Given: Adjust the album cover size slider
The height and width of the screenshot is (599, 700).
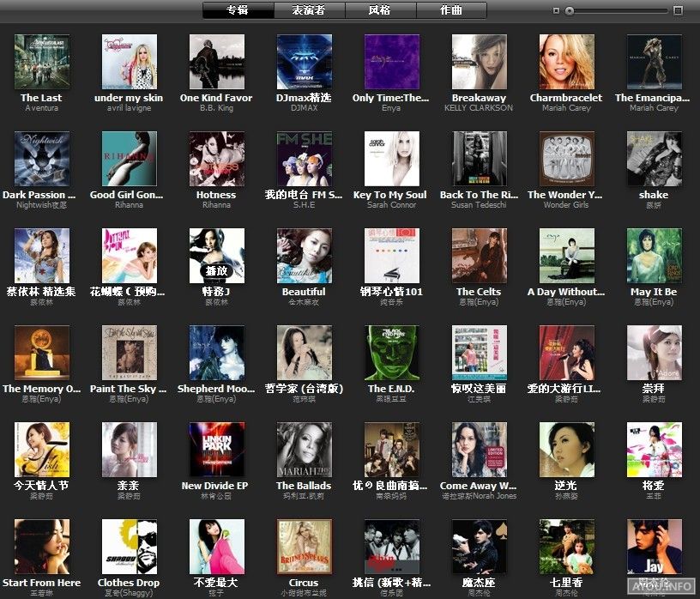Looking at the screenshot, I should pyautogui.click(x=570, y=10).
